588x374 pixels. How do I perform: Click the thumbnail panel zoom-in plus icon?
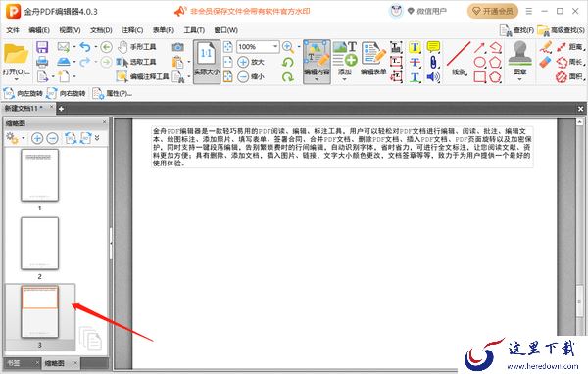[37, 138]
